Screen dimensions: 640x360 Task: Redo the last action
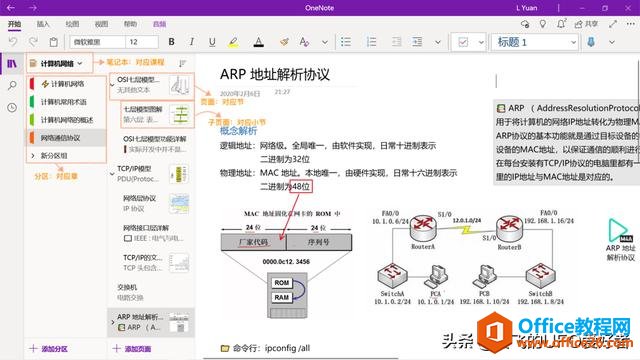(33, 42)
